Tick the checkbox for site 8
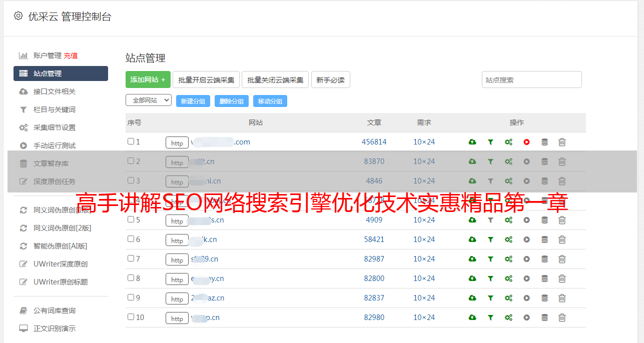This screenshot has height=343, width=644. pos(131,278)
